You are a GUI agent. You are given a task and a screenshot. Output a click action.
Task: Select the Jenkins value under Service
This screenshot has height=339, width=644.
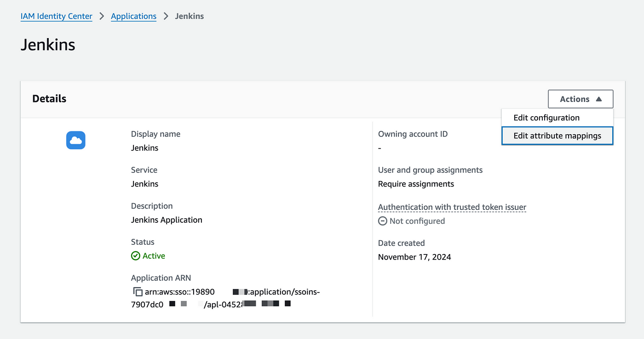(144, 184)
